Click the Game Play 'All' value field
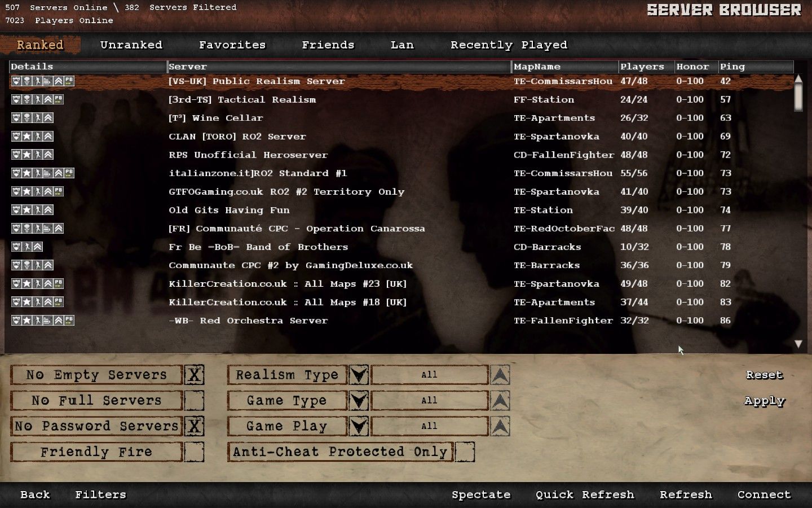 (429, 426)
